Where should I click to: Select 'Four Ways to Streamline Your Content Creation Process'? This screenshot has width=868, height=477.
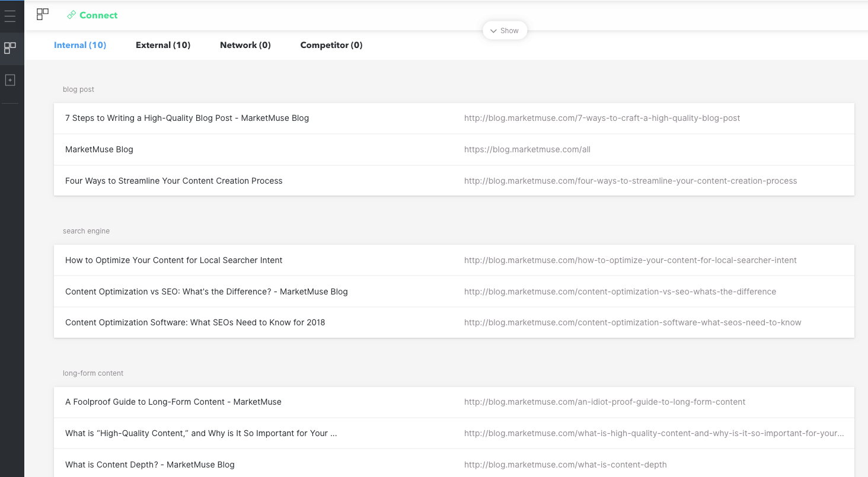(x=174, y=181)
